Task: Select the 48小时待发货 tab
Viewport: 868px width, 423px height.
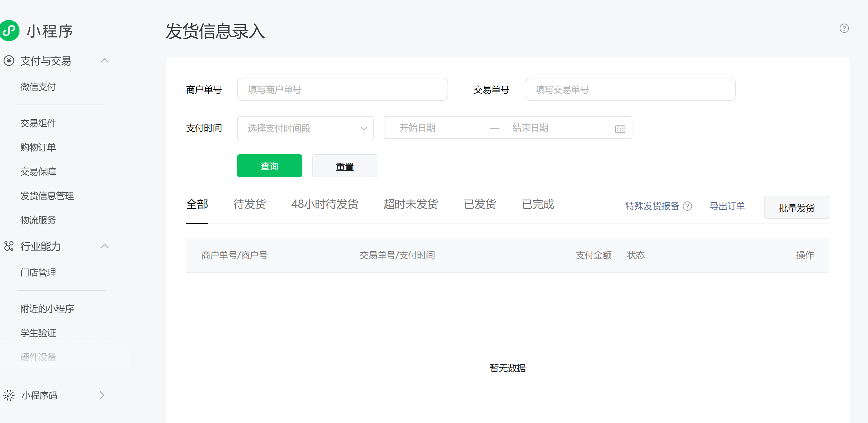Action: (x=324, y=204)
